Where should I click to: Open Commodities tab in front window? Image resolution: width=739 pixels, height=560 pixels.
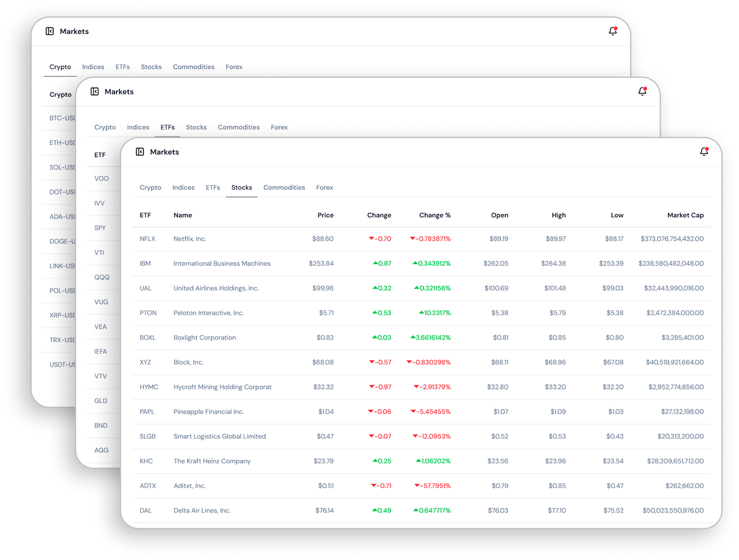click(x=284, y=187)
